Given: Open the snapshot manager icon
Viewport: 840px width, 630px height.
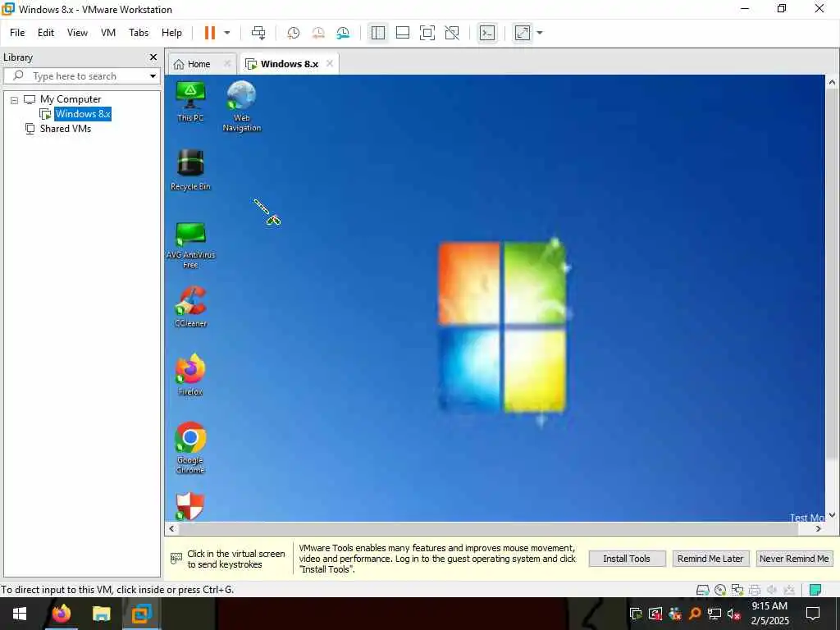Looking at the screenshot, I should [x=343, y=33].
